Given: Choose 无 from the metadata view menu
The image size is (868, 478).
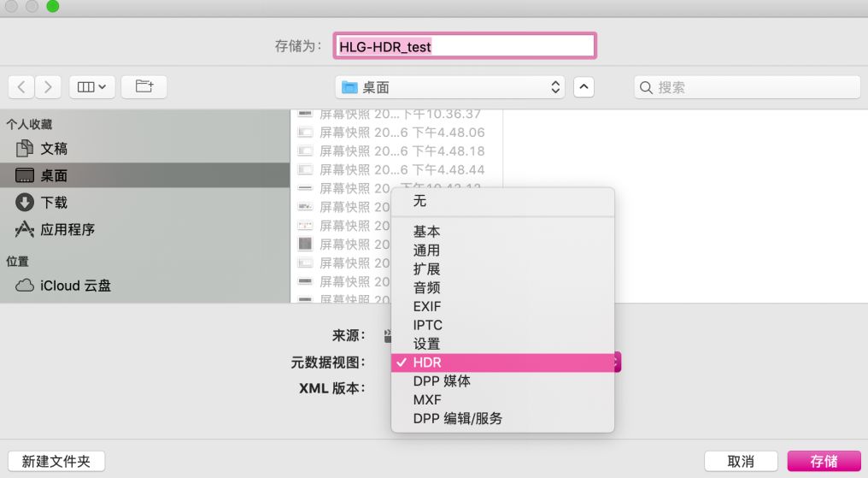Looking at the screenshot, I should [x=419, y=201].
